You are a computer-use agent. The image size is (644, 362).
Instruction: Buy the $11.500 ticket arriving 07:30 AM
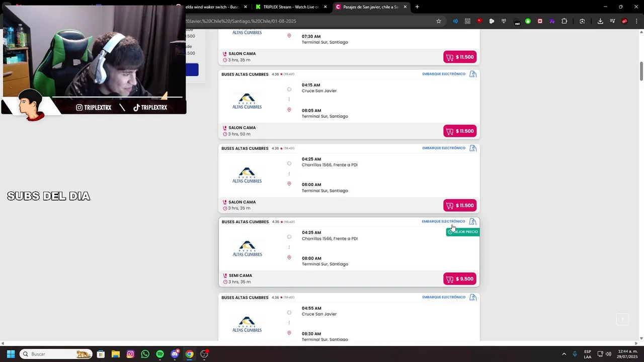(x=460, y=57)
